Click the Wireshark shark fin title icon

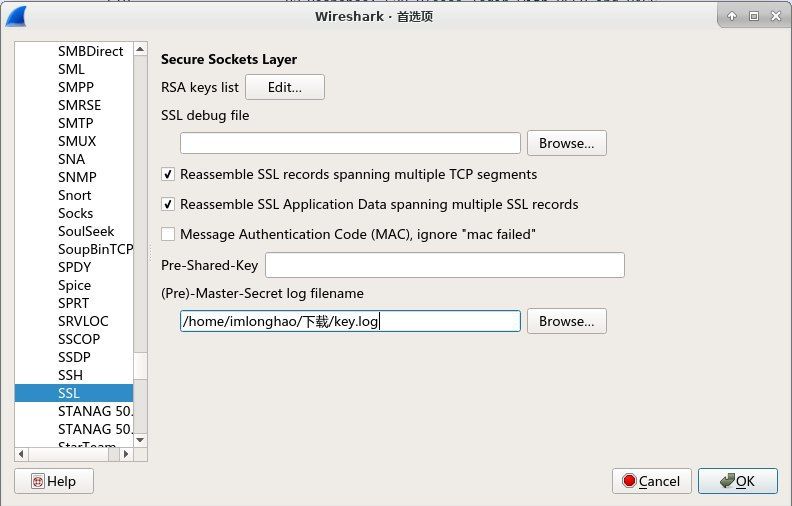(x=18, y=16)
